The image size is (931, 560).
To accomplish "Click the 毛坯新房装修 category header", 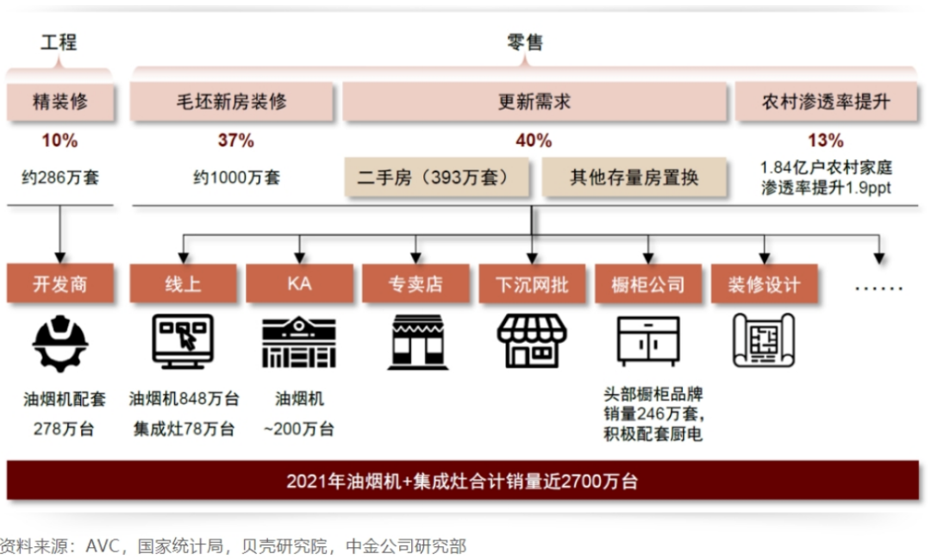I will pos(231,103).
